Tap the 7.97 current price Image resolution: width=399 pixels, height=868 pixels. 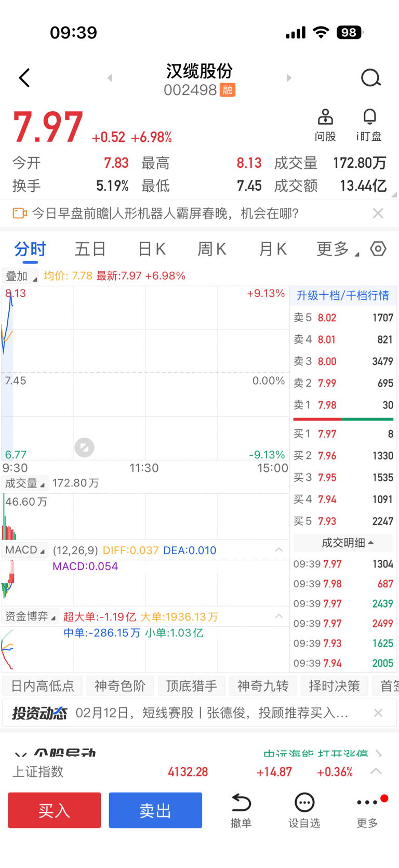click(48, 127)
